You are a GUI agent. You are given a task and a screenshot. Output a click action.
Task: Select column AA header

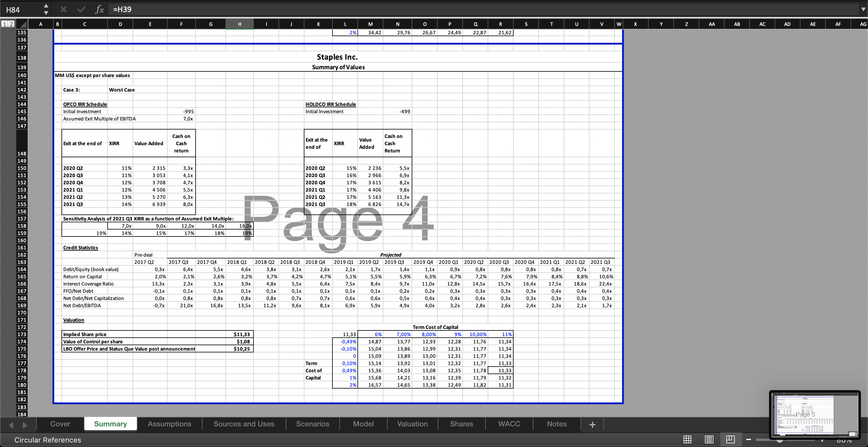712,24
